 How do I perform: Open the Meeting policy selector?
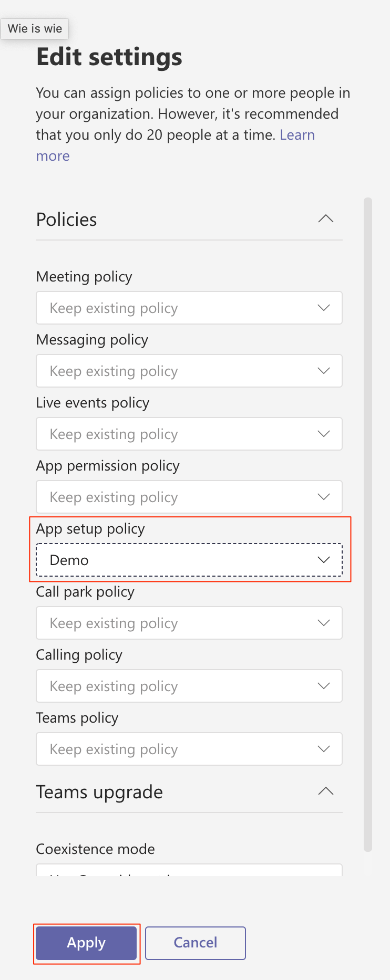click(x=189, y=308)
